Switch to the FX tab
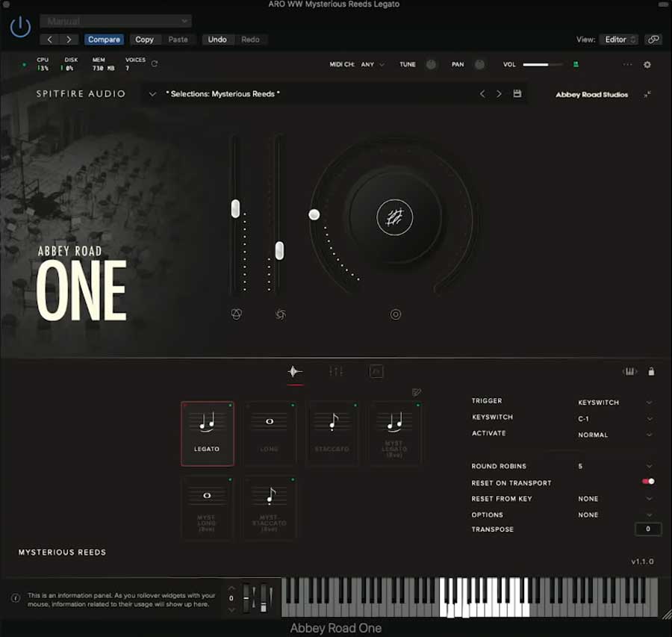Image resolution: width=672 pixels, height=637 pixels. pyautogui.click(x=376, y=372)
